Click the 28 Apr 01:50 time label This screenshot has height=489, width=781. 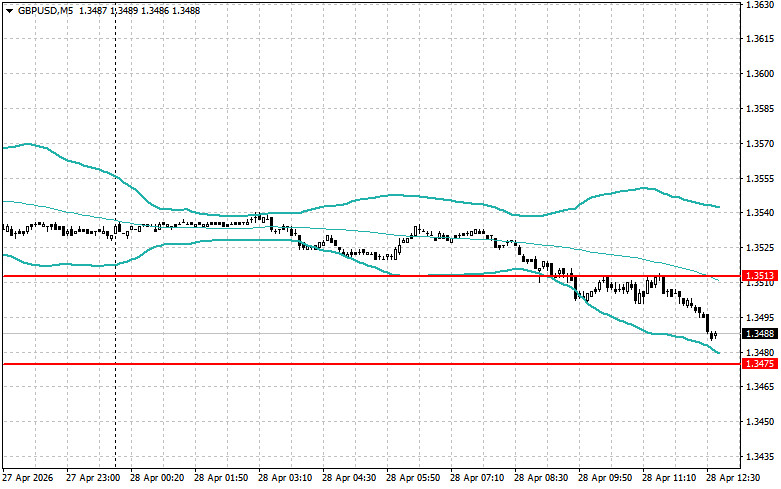coord(221,478)
